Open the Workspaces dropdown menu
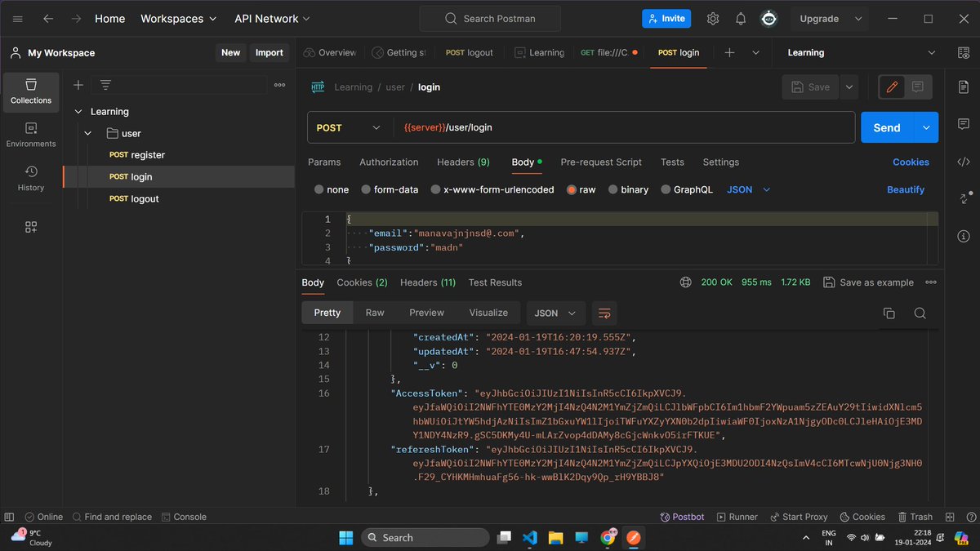 click(x=179, y=18)
